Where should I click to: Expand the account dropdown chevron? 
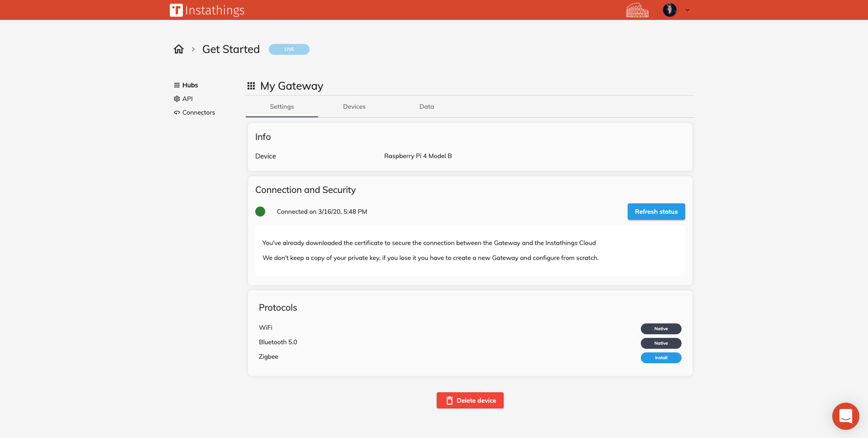point(687,10)
